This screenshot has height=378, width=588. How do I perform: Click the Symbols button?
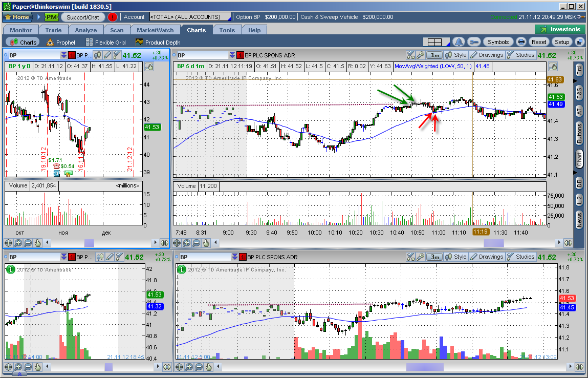(498, 42)
